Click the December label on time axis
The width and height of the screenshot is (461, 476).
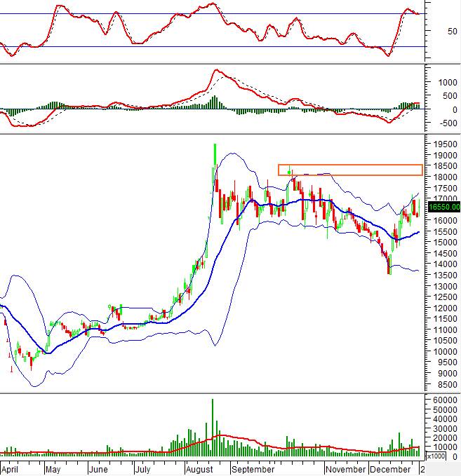391,469
